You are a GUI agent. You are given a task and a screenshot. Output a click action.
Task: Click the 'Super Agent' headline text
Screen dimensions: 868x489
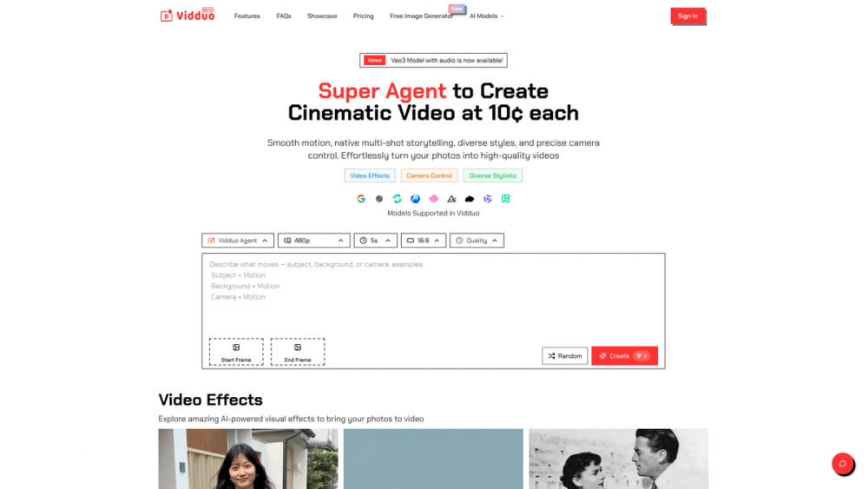pyautogui.click(x=382, y=91)
